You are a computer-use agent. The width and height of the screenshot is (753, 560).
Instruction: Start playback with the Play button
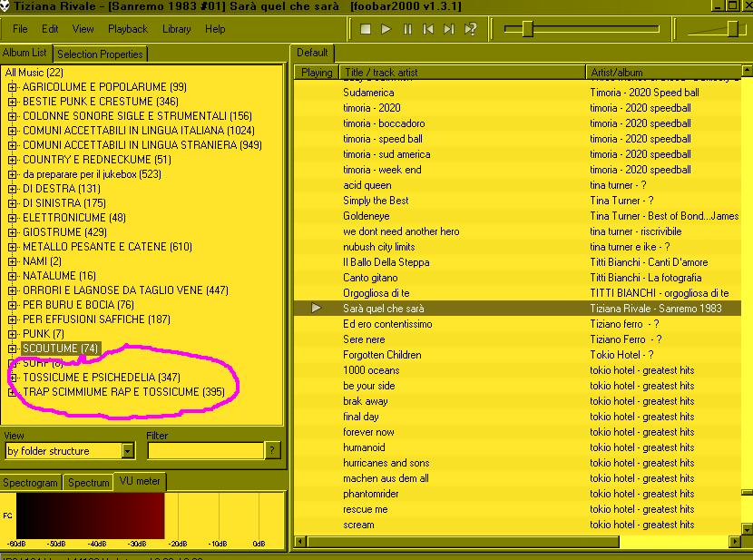[386, 29]
